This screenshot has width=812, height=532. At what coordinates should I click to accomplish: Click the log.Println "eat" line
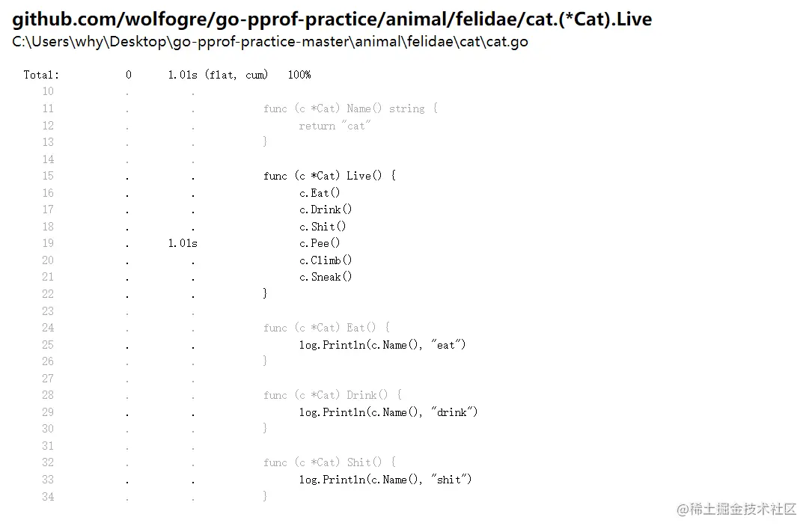point(382,345)
